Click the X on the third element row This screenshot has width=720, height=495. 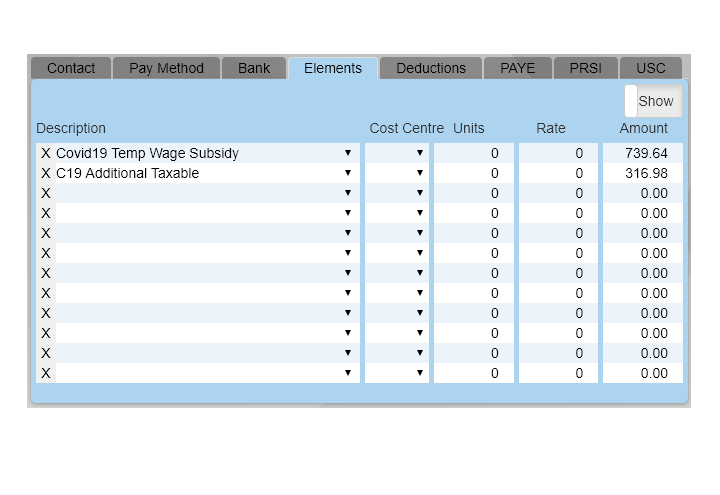click(45, 193)
